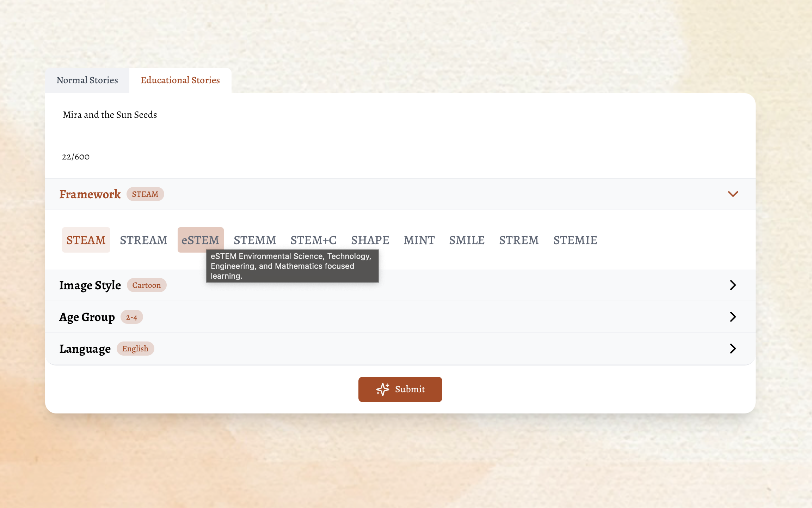The image size is (812, 508).
Task: Expand the Age Group section arrow
Action: pyautogui.click(x=733, y=317)
